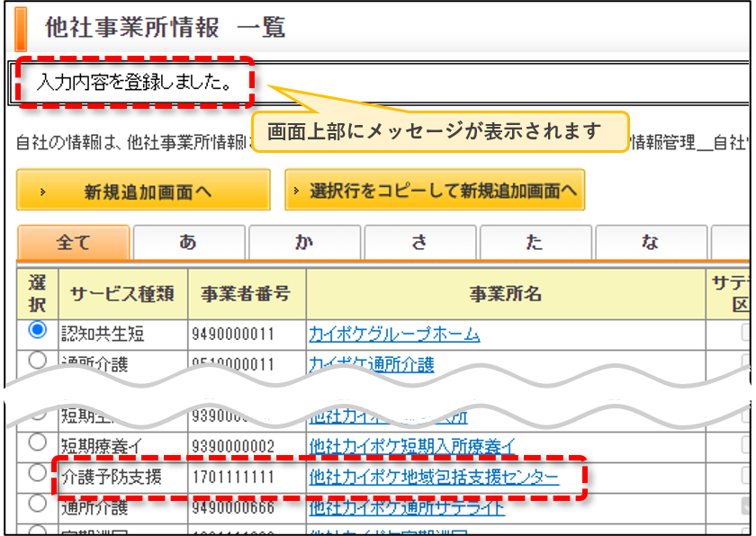Open the た tab
The width and height of the screenshot is (756, 536).
click(535, 242)
